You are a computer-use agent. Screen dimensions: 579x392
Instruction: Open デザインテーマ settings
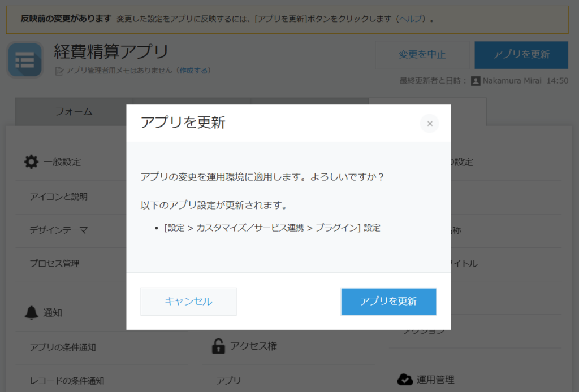coord(59,230)
